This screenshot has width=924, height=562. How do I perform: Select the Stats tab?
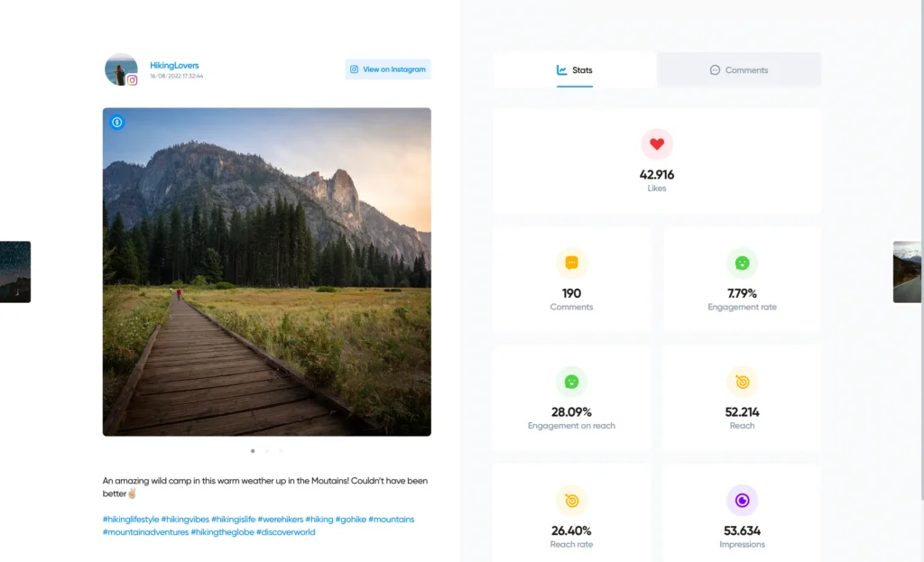[575, 69]
